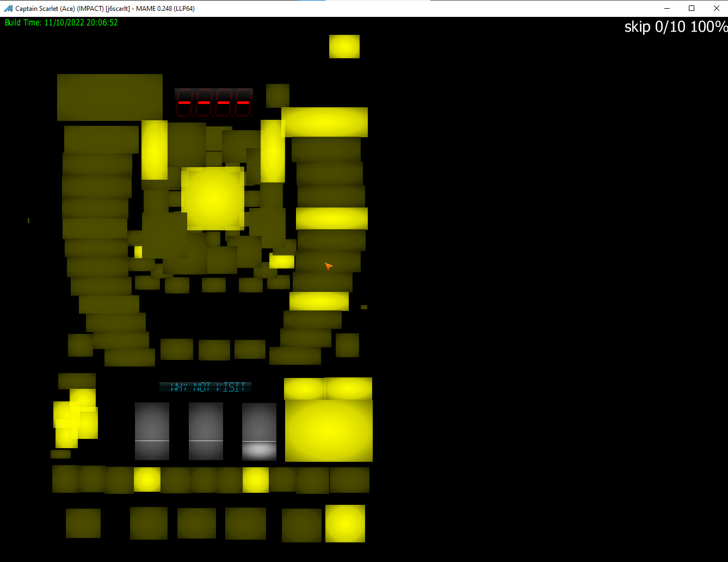
Task: Click the lit button ending the bottom row
Action: click(345, 523)
